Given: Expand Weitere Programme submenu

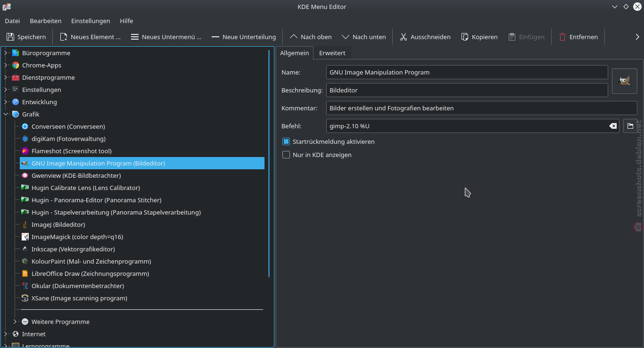Looking at the screenshot, I should click(15, 322).
